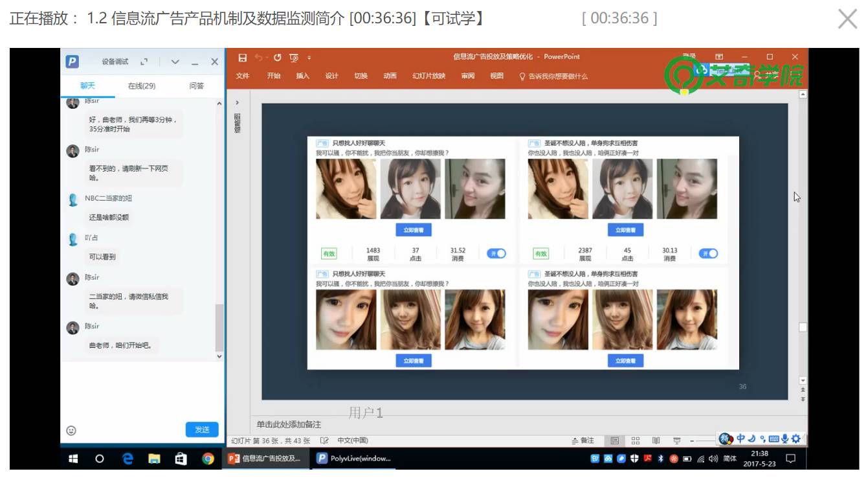The width and height of the screenshot is (868, 480).
Task: Click the redo icon in quick access toolbar
Action: 277,58
